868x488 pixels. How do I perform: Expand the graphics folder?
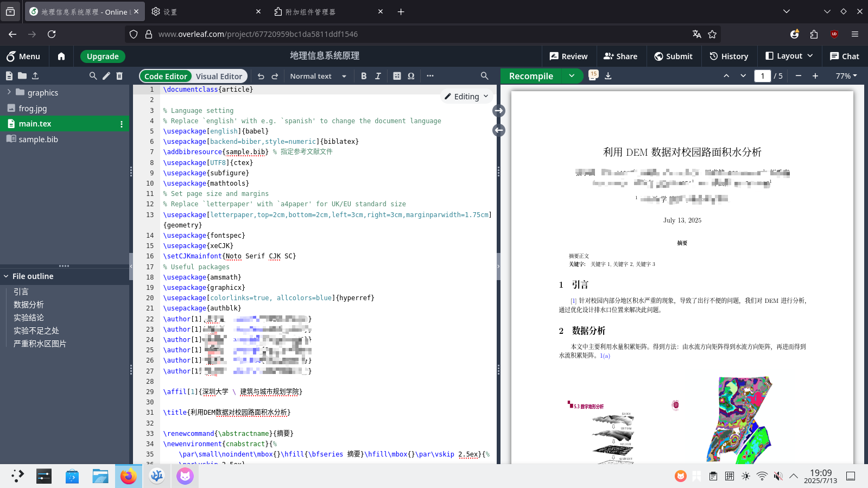point(9,92)
